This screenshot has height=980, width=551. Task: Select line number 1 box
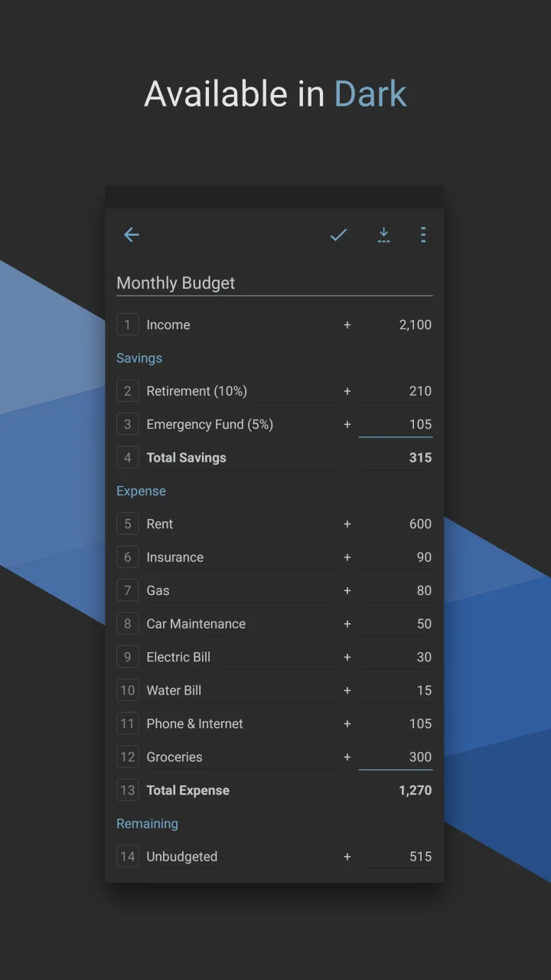pyautogui.click(x=128, y=325)
